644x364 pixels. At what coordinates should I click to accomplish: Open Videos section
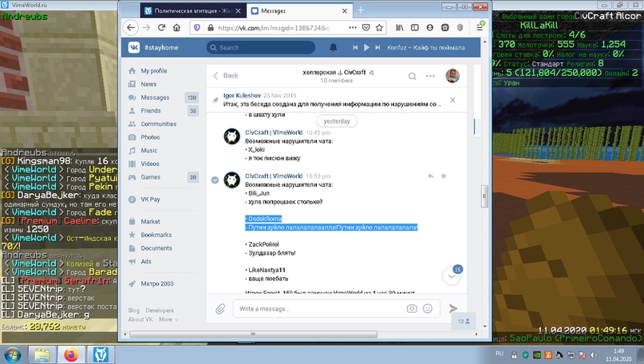pos(150,164)
